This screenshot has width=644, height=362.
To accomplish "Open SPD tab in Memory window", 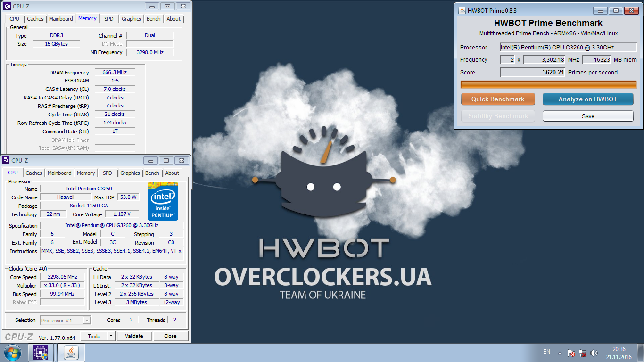I will [x=109, y=19].
